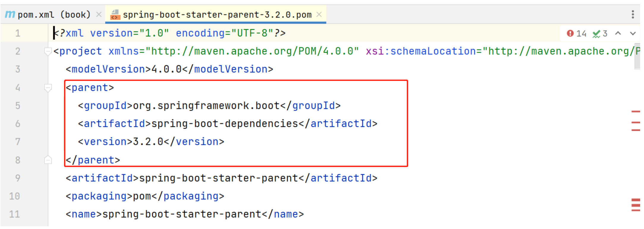Click the version value 3.2.0
This screenshot has height=229, width=644.
[148, 142]
